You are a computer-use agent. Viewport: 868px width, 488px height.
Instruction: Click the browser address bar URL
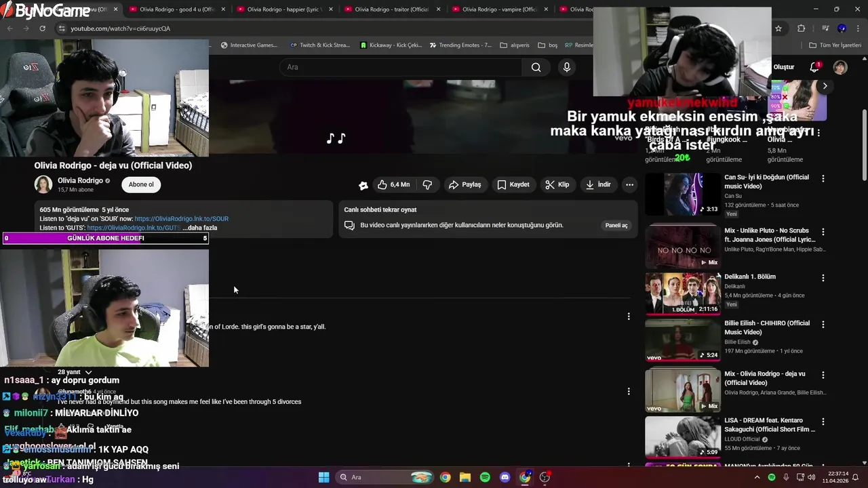[121, 28]
